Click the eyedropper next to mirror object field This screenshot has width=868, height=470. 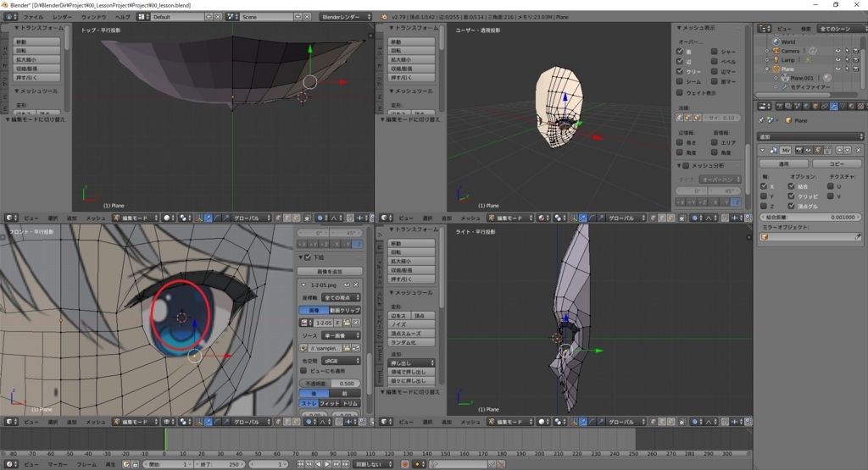pos(857,237)
